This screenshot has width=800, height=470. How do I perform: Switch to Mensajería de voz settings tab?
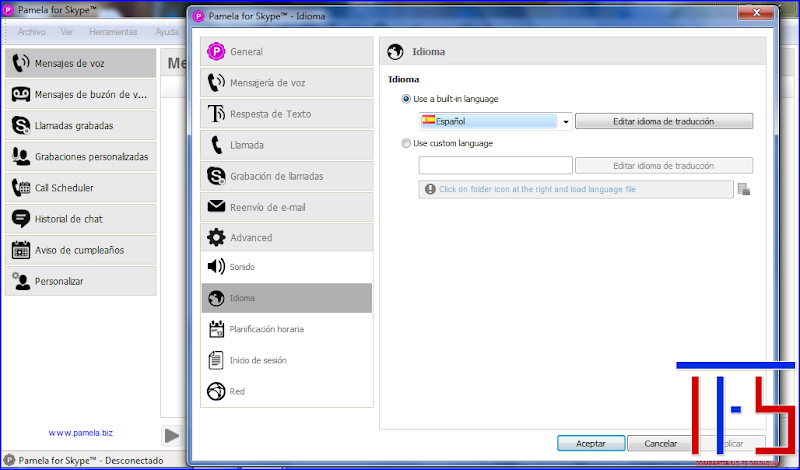(287, 83)
